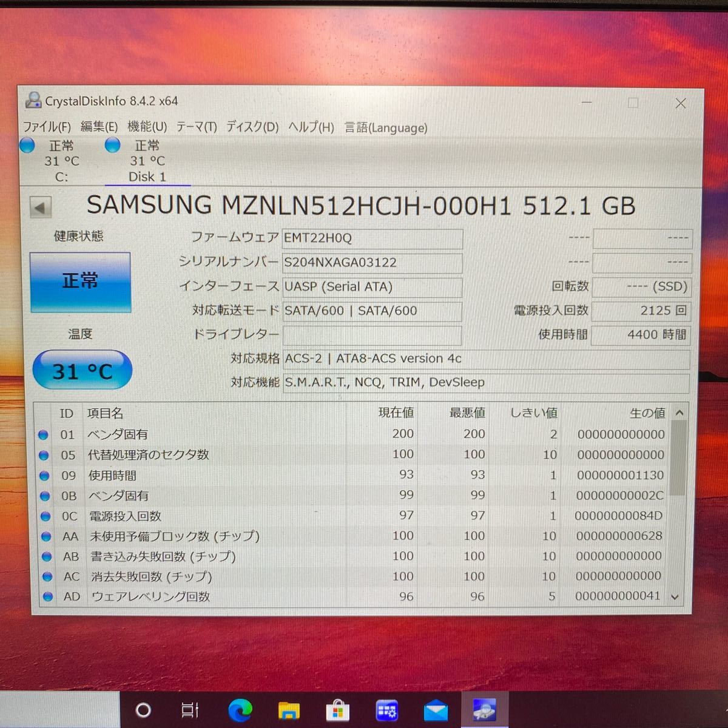Image resolution: width=728 pixels, height=728 pixels.
Task: Open Mail app from taskbar
Action: pos(436,711)
